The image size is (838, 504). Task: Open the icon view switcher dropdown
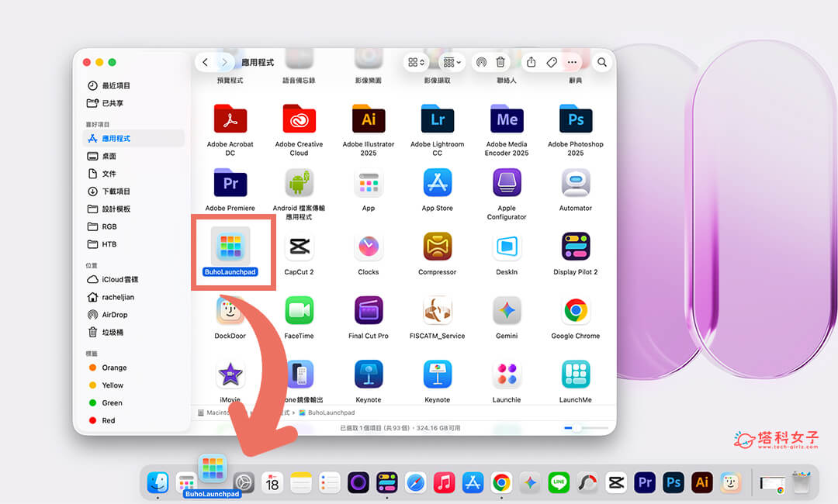pos(417,63)
